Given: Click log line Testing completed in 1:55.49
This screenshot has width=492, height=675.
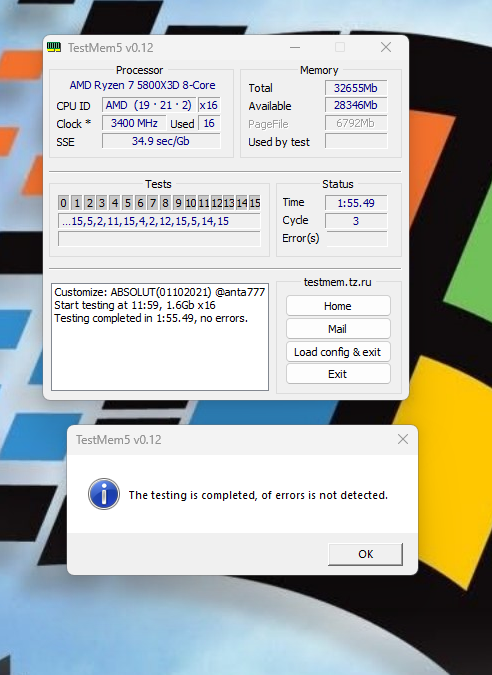Looking at the screenshot, I should click(x=151, y=318).
